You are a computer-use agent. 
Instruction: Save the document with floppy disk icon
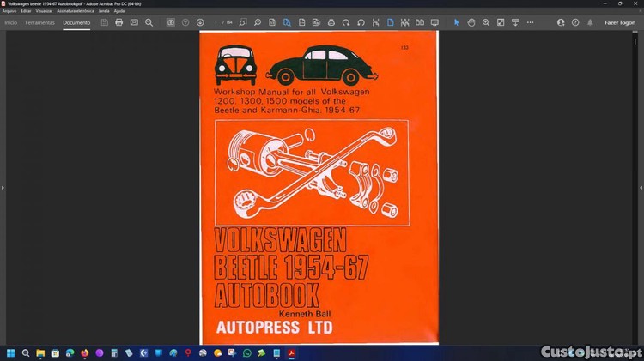(x=104, y=22)
